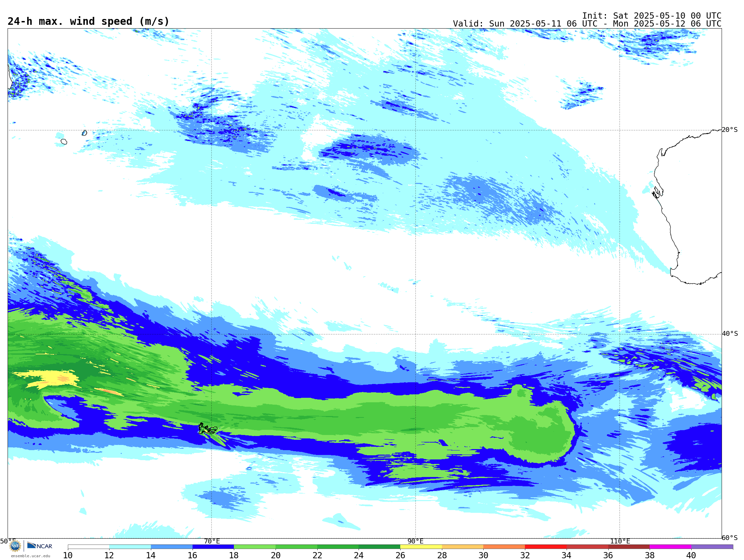Image resolution: width=744 pixels, height=560 pixels.
Task: Click the colorbar label '30'
Action: (483, 556)
